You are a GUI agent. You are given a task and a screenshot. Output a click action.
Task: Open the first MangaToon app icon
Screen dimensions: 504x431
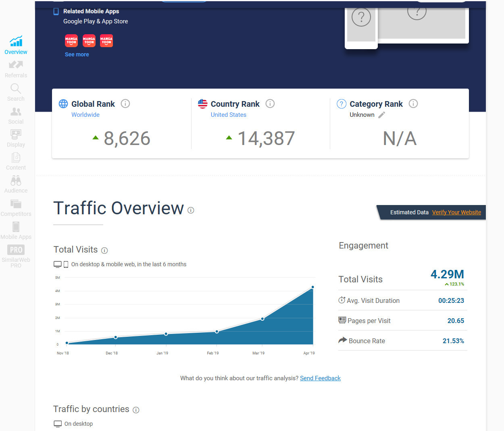71,41
